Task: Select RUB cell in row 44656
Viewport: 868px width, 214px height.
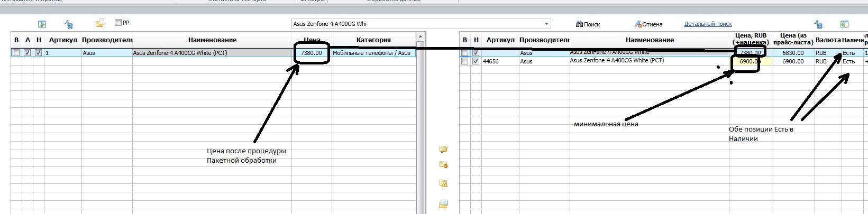Action: tap(828, 61)
